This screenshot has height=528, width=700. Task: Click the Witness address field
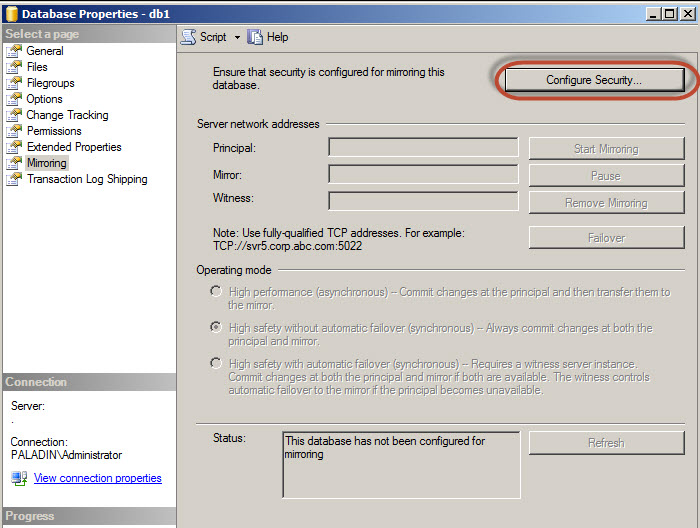click(423, 201)
